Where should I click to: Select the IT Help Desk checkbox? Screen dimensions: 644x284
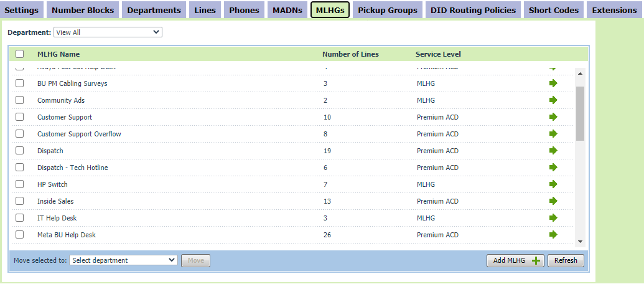click(20, 218)
